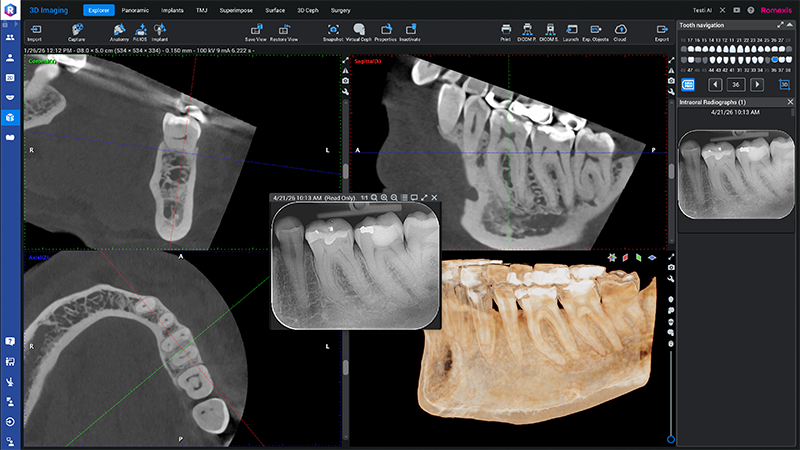Open the patients group icon in the sidebar
The image size is (800, 450).
[x=10, y=37]
